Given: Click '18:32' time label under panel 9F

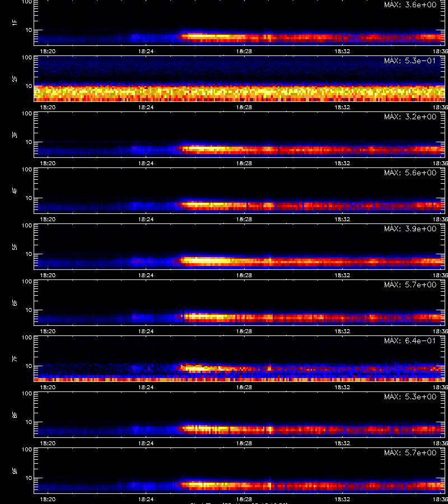Looking at the screenshot, I should (x=342, y=499).
